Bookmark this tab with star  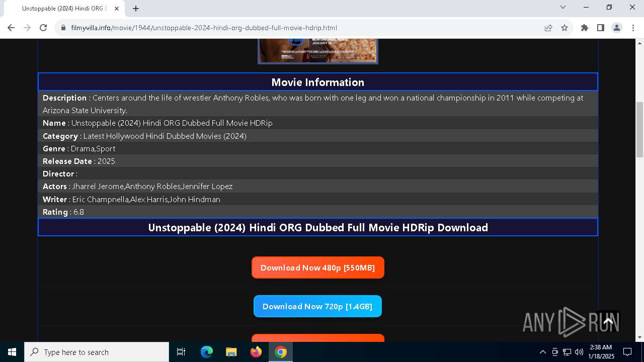565,28
